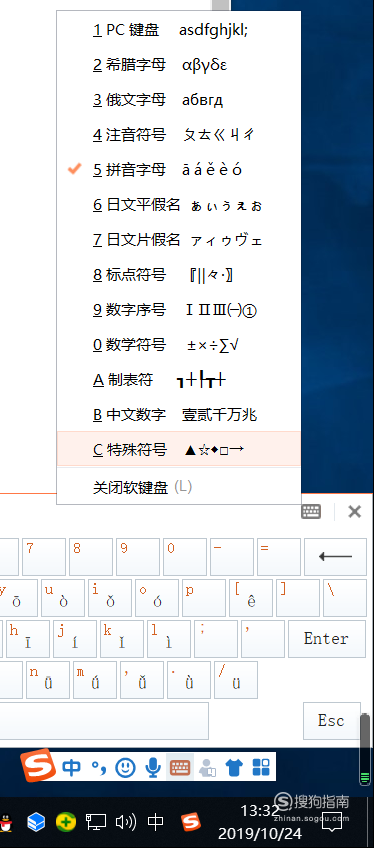Tap the soft keyboard key 7

(44, 556)
